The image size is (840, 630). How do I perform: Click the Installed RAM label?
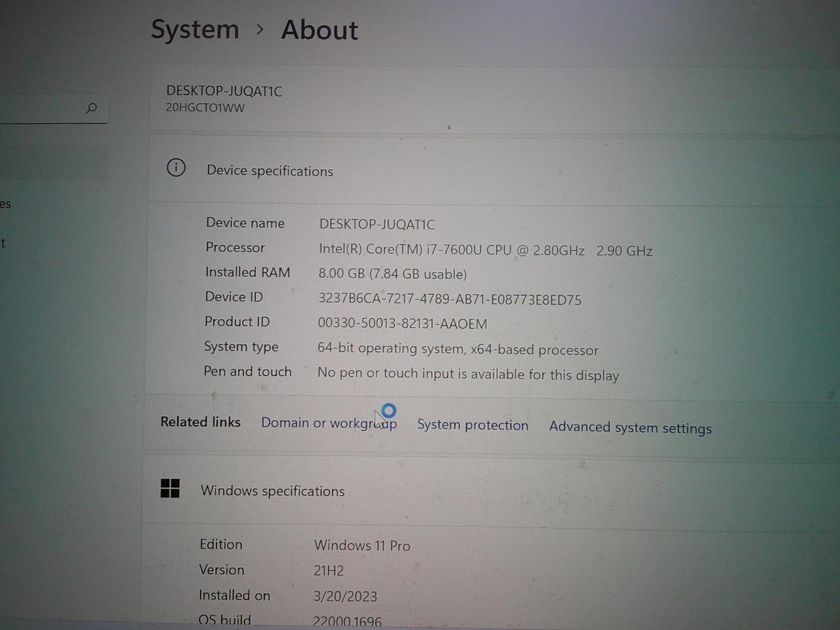(x=247, y=272)
